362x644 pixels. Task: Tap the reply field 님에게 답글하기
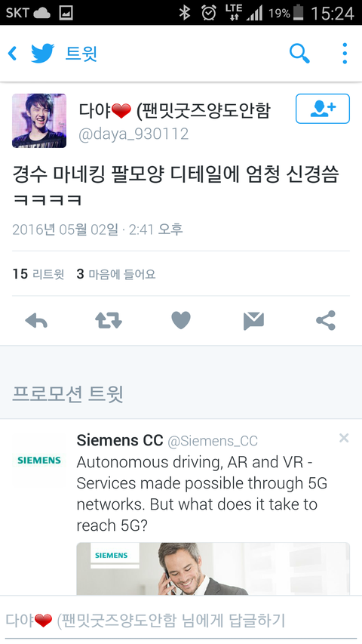(181, 620)
